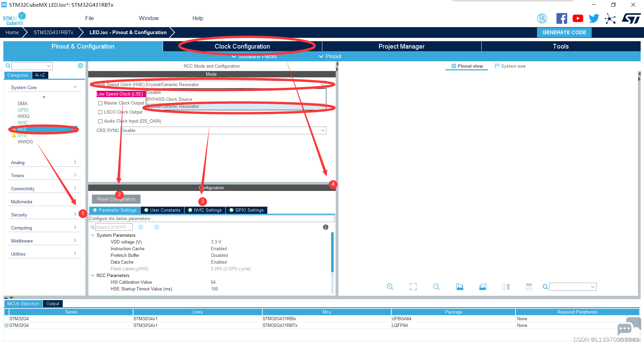Switch to the Project Manager tab
The width and height of the screenshot is (644, 345).
point(401,46)
